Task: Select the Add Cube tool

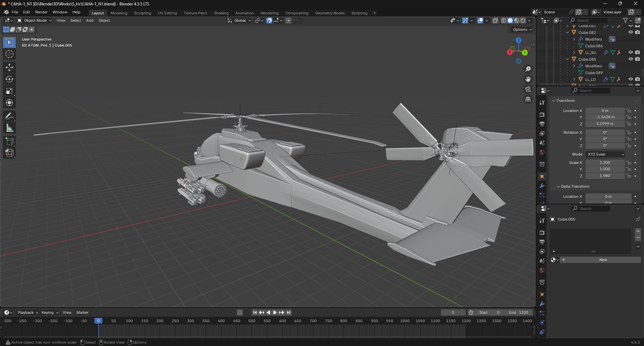Action: pyautogui.click(x=9, y=141)
